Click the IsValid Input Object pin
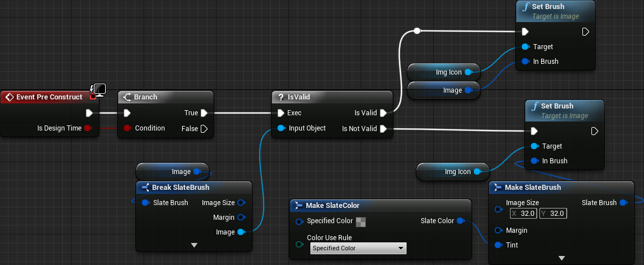The image size is (644, 265). point(280,128)
